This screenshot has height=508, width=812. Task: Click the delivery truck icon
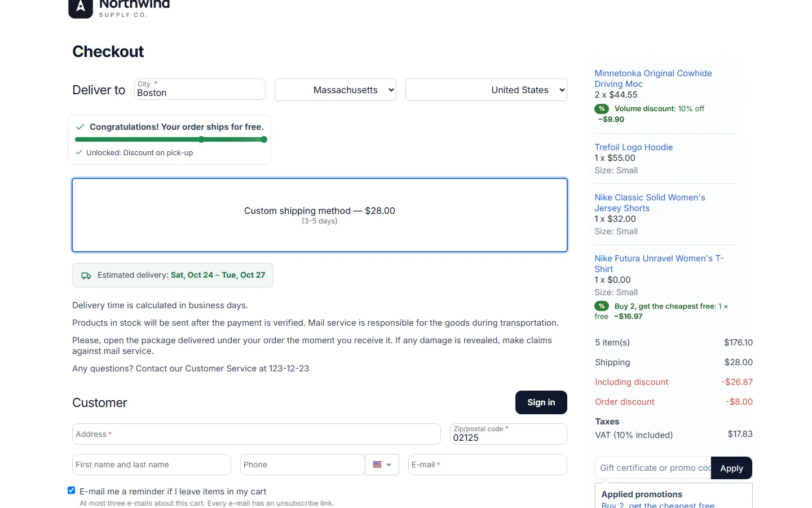tap(86, 275)
